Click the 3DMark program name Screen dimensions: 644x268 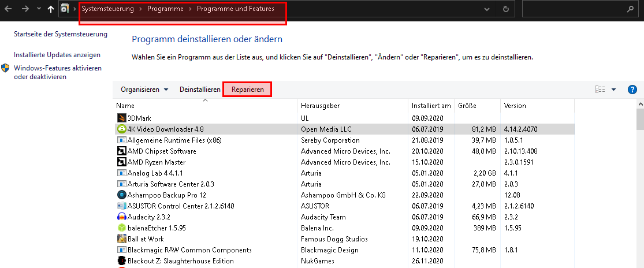(139, 118)
